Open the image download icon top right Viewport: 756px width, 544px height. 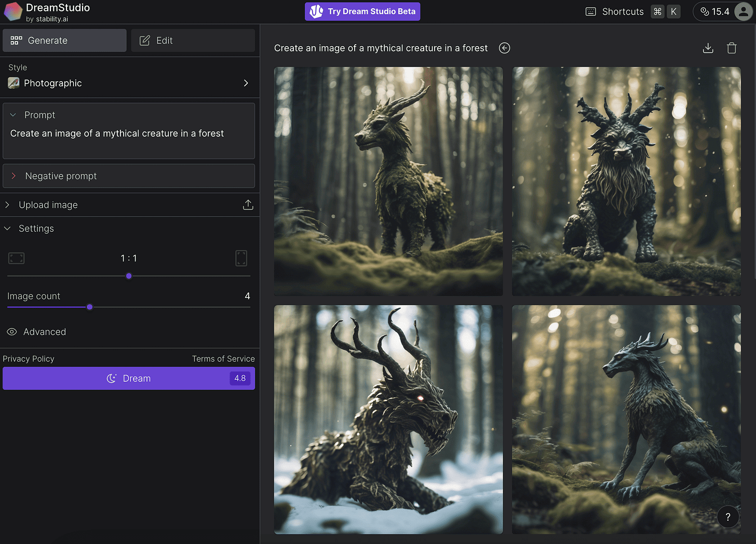tap(708, 48)
